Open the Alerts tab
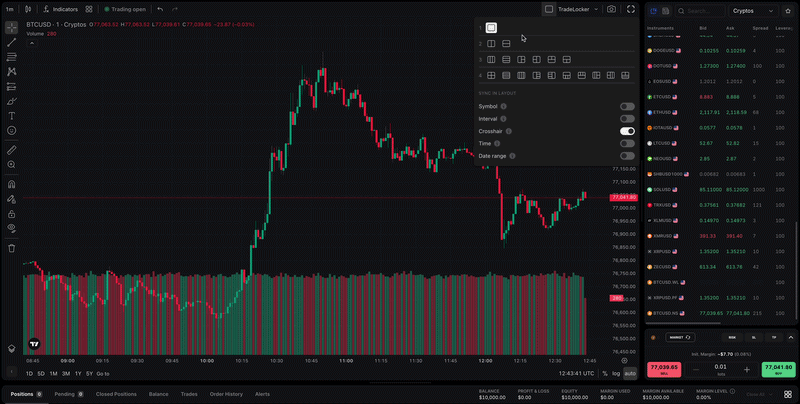 point(262,394)
